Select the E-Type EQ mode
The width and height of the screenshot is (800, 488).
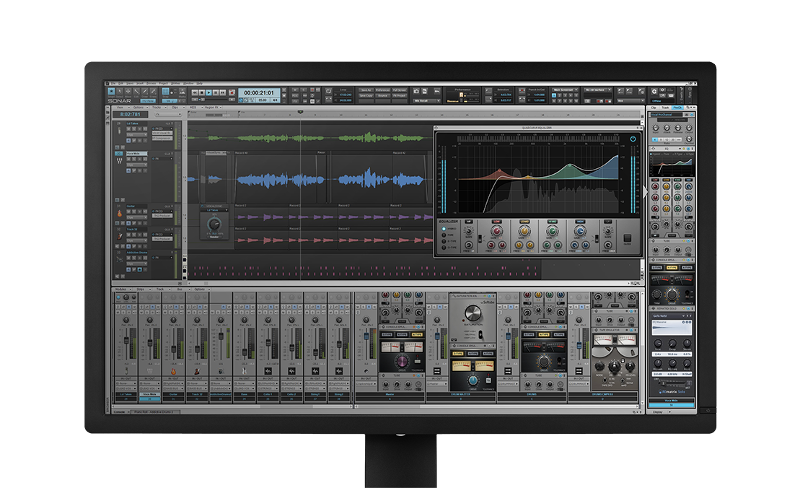pos(443,241)
